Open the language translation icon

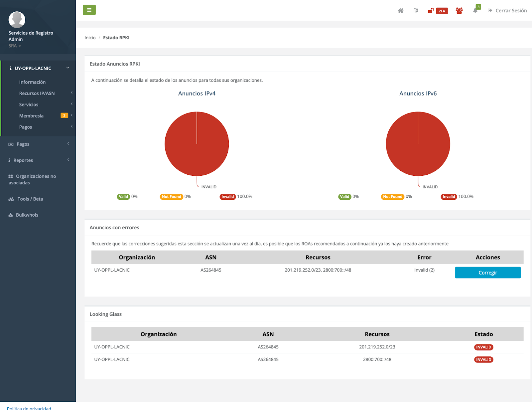tap(416, 11)
